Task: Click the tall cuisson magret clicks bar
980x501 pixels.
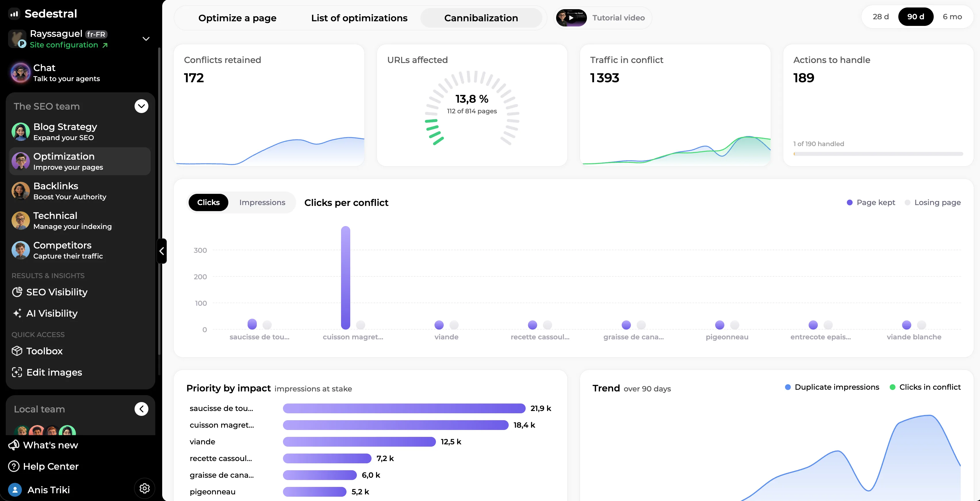Action: click(345, 278)
